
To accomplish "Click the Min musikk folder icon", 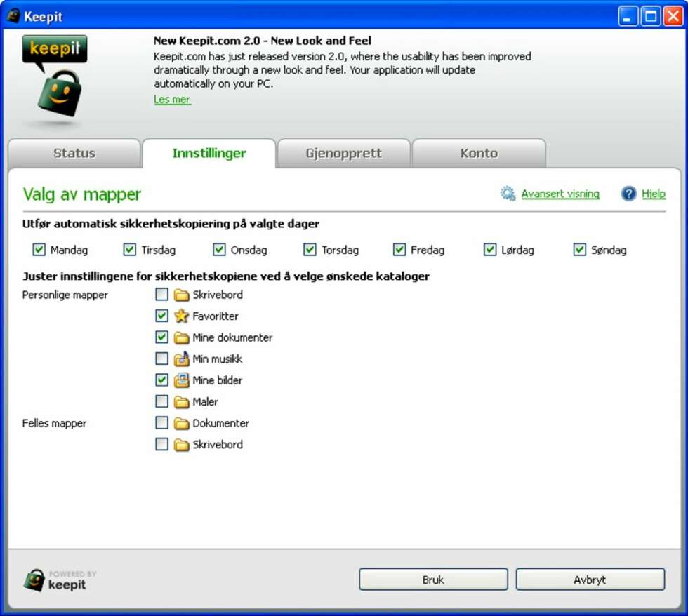I will point(181,359).
